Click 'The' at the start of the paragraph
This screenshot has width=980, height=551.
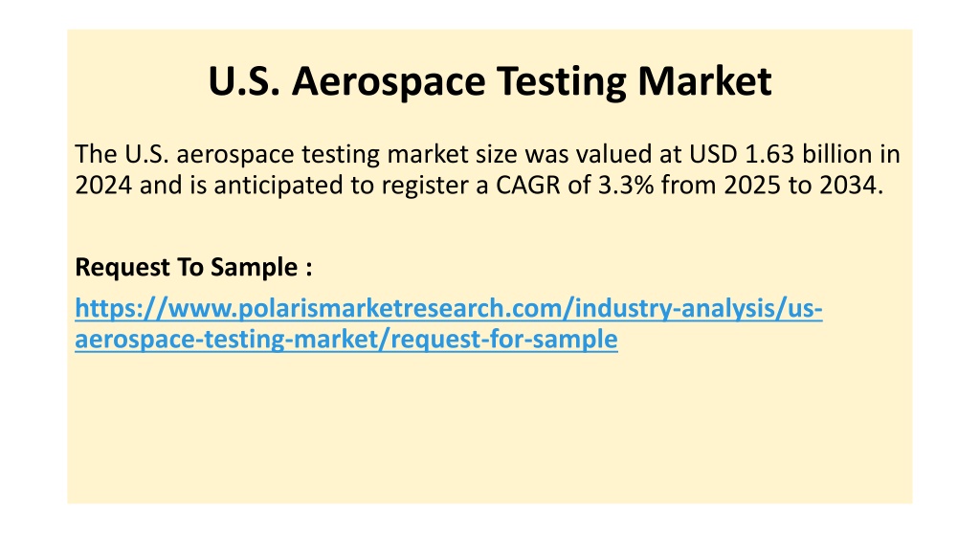(x=97, y=154)
